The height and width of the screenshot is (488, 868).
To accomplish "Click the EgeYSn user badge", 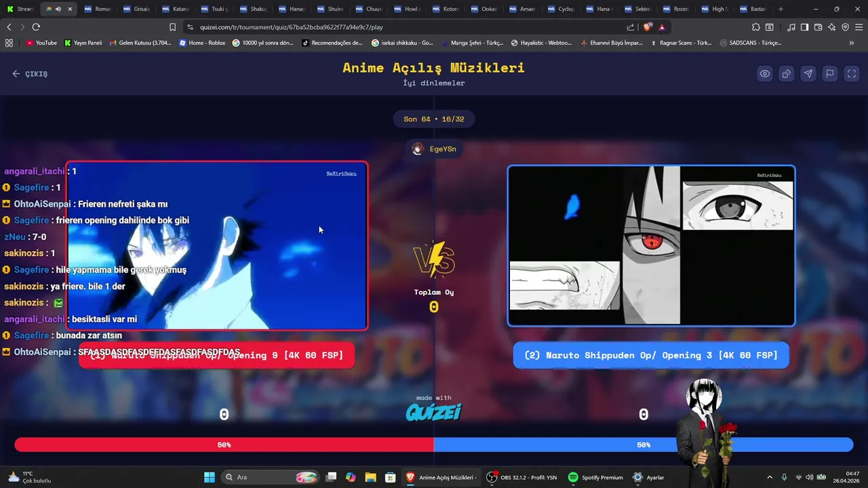I will tap(434, 149).
